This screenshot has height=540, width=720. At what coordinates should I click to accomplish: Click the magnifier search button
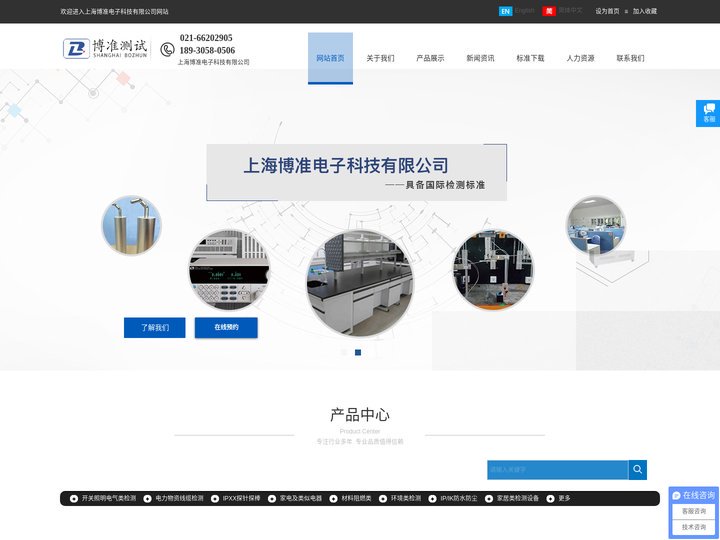coord(637,470)
